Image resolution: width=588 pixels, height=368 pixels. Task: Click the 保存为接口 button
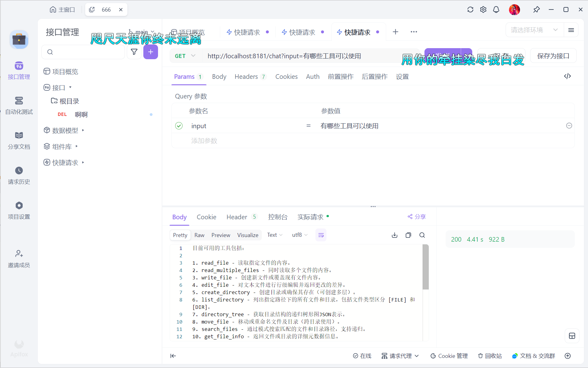coord(553,56)
